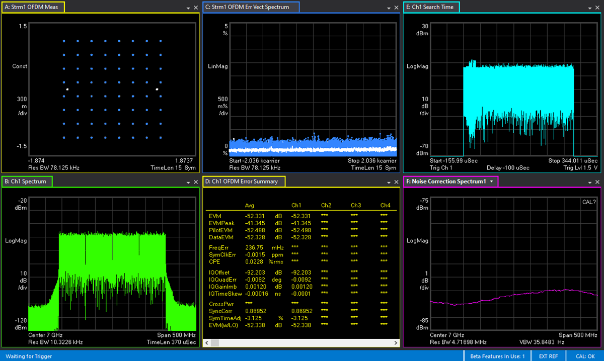Screen dimensions: 604x361
Task: Open dropdown arrow of trace E Ch1 Search Time
Action: tap(590, 8)
